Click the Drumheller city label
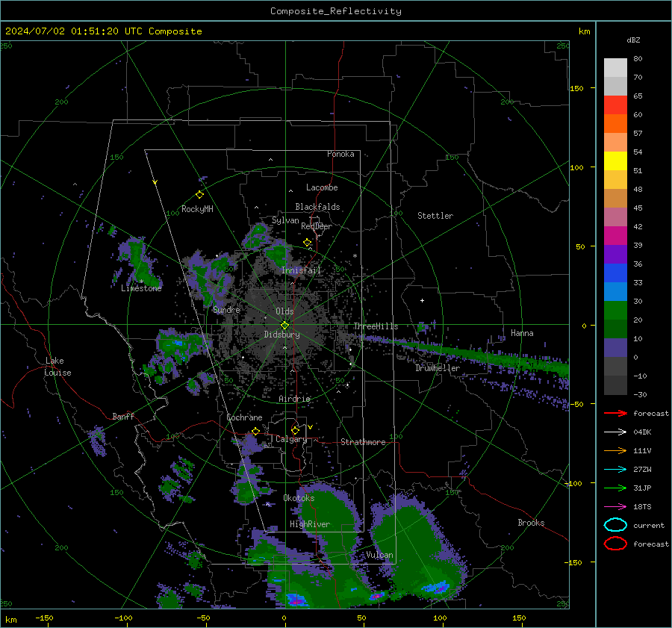 pyautogui.click(x=438, y=368)
